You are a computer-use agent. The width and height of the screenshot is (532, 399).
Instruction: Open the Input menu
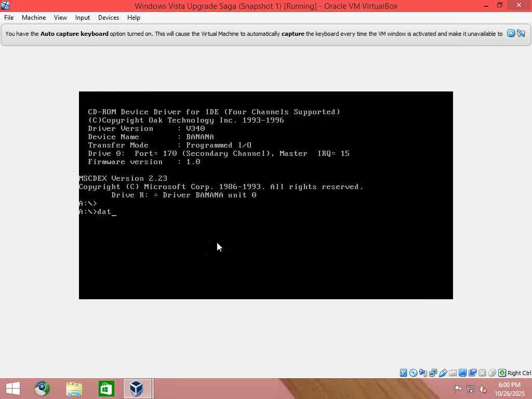click(x=83, y=18)
